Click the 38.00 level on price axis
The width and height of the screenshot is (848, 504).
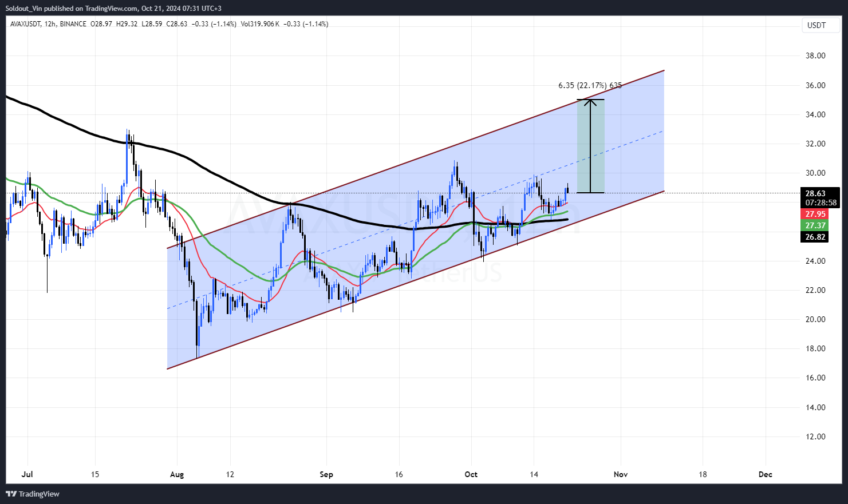(815, 55)
